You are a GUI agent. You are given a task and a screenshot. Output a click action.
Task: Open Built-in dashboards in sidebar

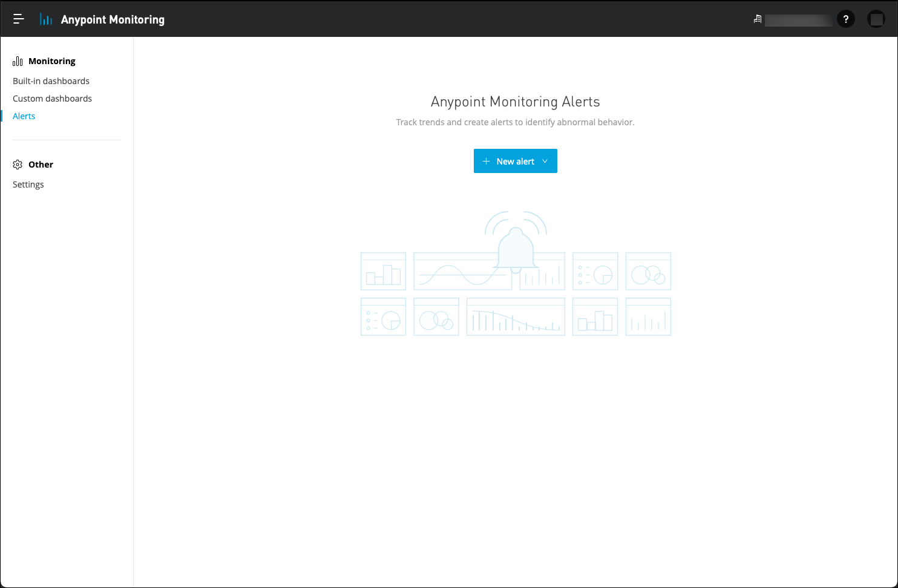pos(51,81)
